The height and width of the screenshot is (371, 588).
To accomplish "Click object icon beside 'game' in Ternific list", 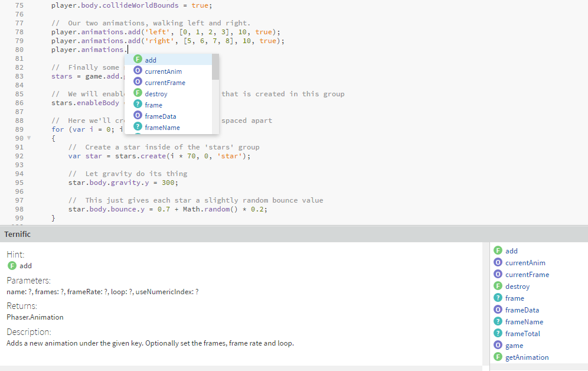I will [498, 345].
